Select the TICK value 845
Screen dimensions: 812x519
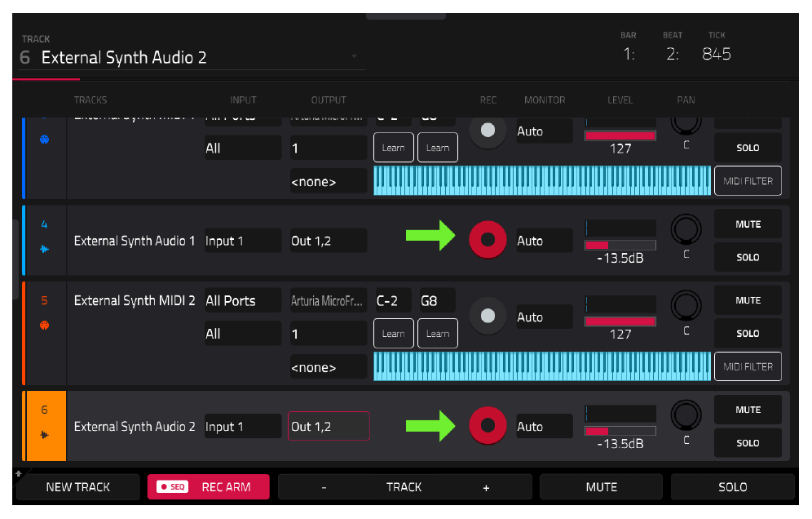716,54
